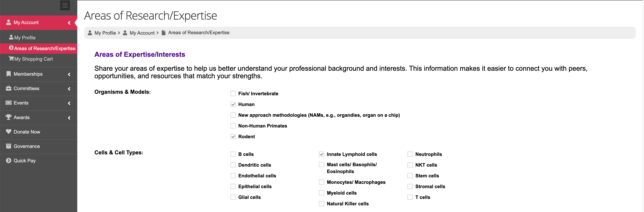Click the Donate Now heart icon

(9, 132)
